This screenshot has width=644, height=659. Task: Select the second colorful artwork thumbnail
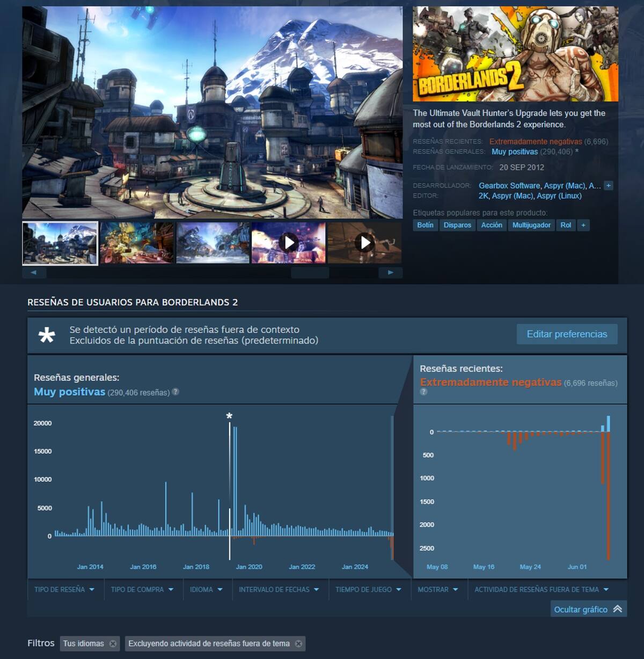[137, 243]
